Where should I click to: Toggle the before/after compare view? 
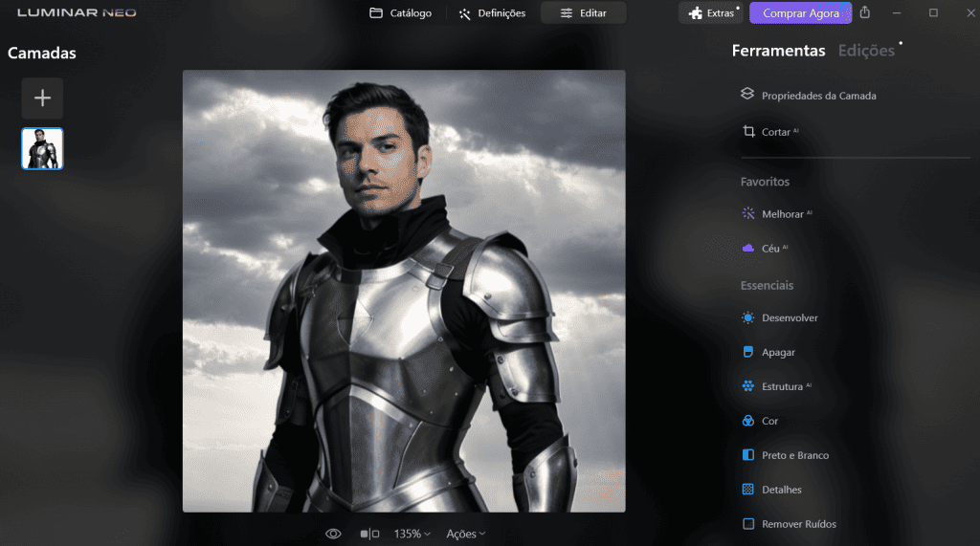[368, 534]
